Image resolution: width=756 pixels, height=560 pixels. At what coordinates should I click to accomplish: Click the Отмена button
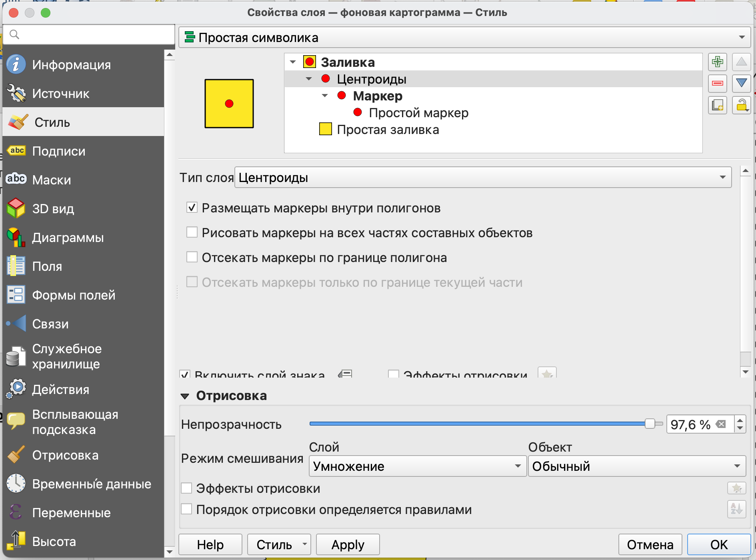(x=650, y=544)
